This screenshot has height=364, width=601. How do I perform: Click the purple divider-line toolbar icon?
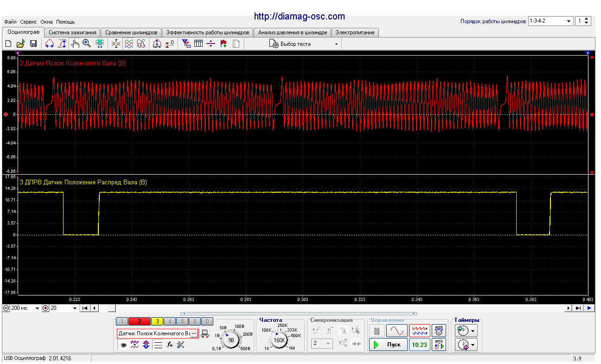[x=211, y=44]
